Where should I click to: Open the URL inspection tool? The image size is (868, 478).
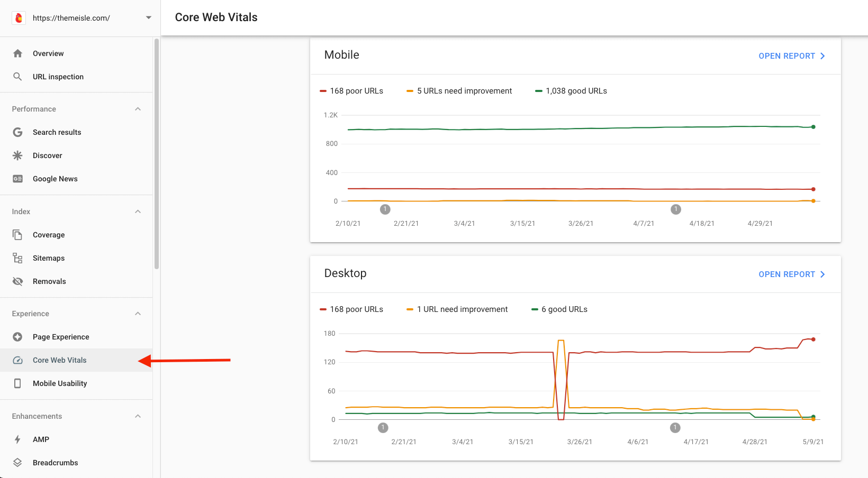tap(58, 76)
